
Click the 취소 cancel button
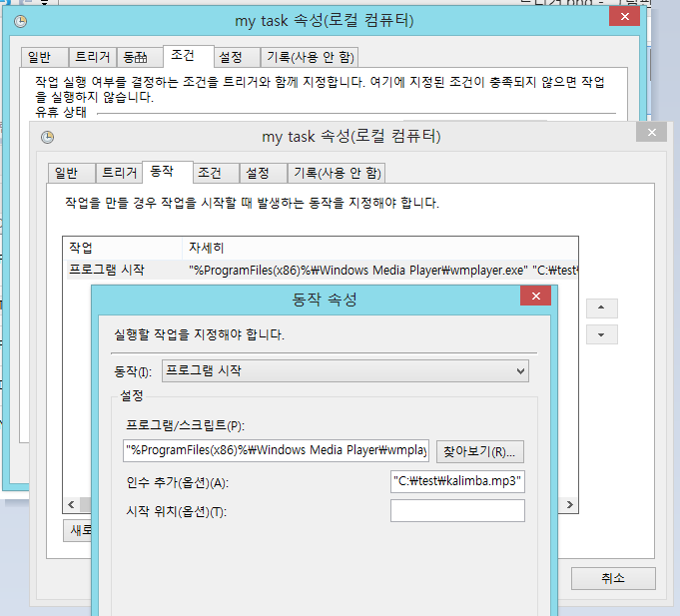tap(613, 578)
